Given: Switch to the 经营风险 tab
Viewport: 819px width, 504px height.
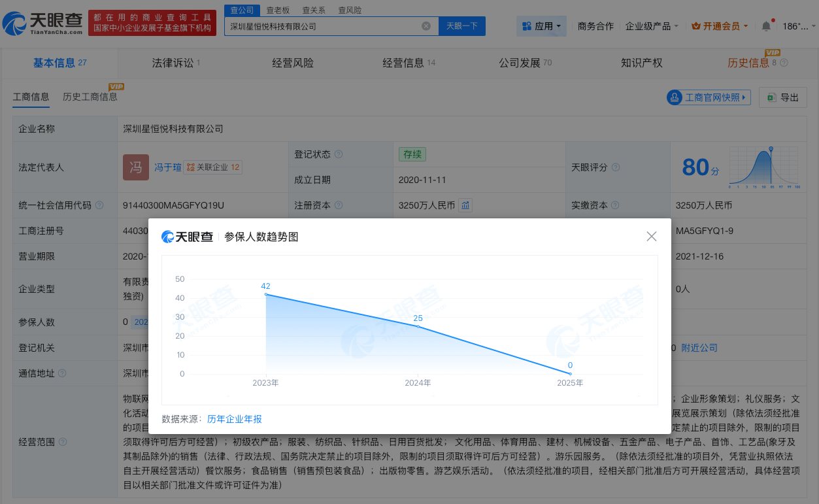Looking at the screenshot, I should [x=292, y=63].
